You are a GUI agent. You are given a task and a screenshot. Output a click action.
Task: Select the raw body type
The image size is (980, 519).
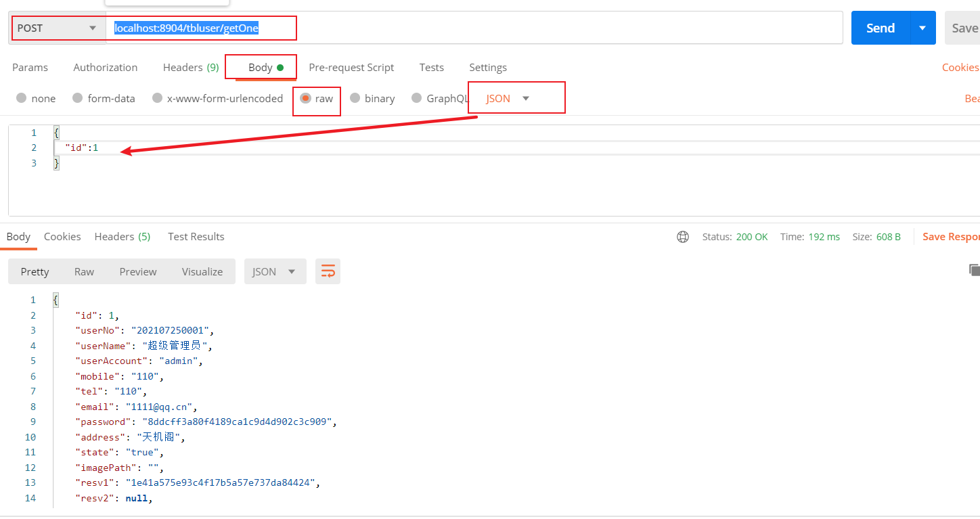317,98
